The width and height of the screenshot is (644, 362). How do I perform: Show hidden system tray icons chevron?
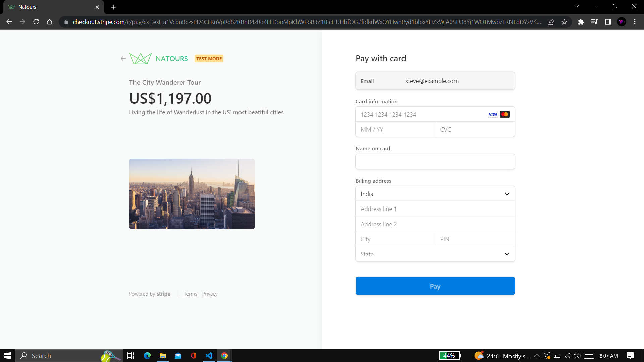537,356
